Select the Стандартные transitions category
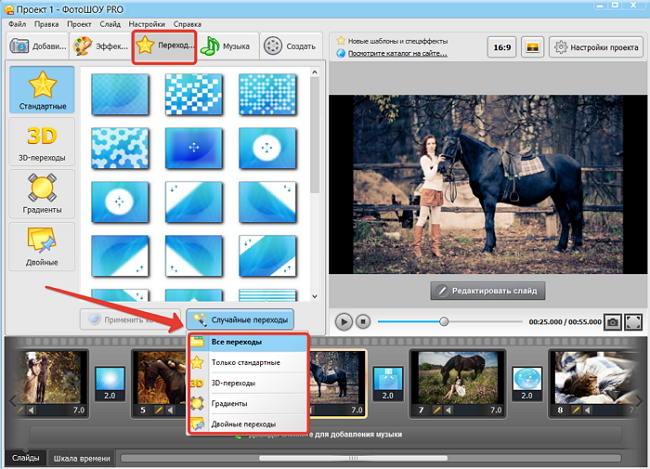Image resolution: width=650 pixels, height=469 pixels. [42, 90]
